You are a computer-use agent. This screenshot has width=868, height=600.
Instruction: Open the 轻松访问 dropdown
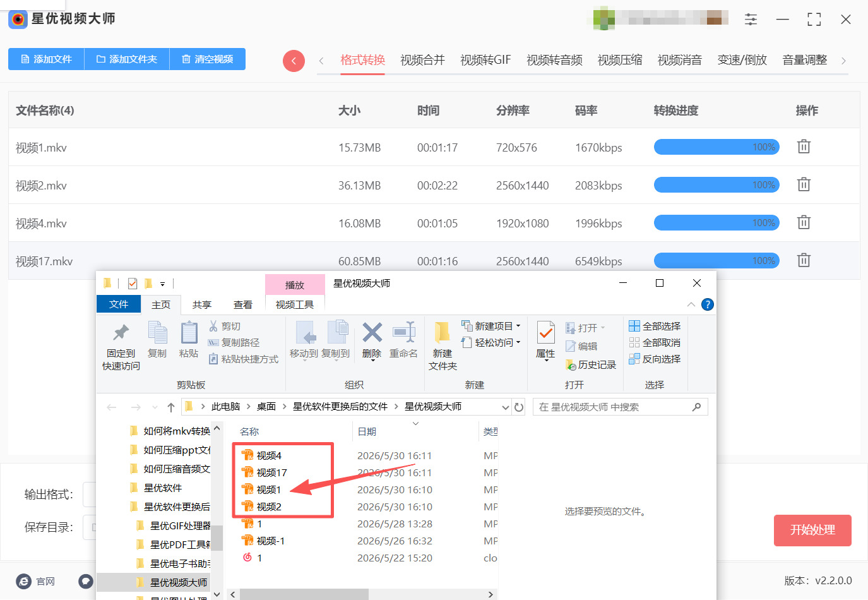click(491, 342)
